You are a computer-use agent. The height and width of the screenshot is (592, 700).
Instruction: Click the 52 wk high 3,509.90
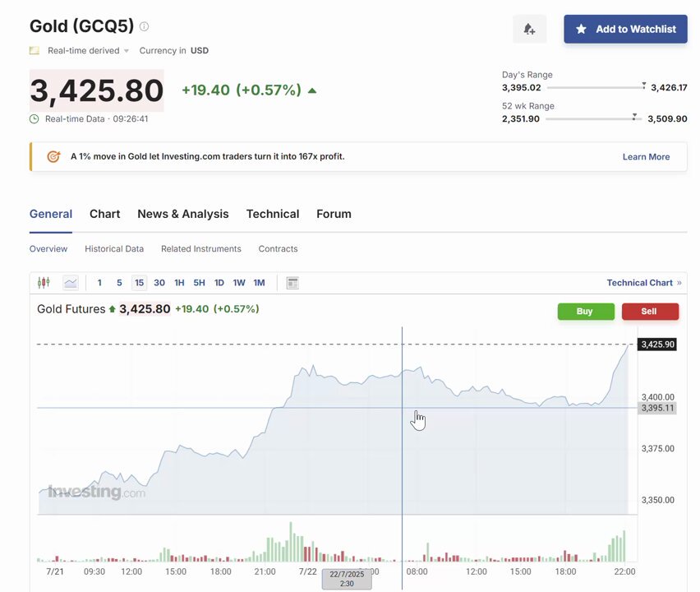click(667, 119)
